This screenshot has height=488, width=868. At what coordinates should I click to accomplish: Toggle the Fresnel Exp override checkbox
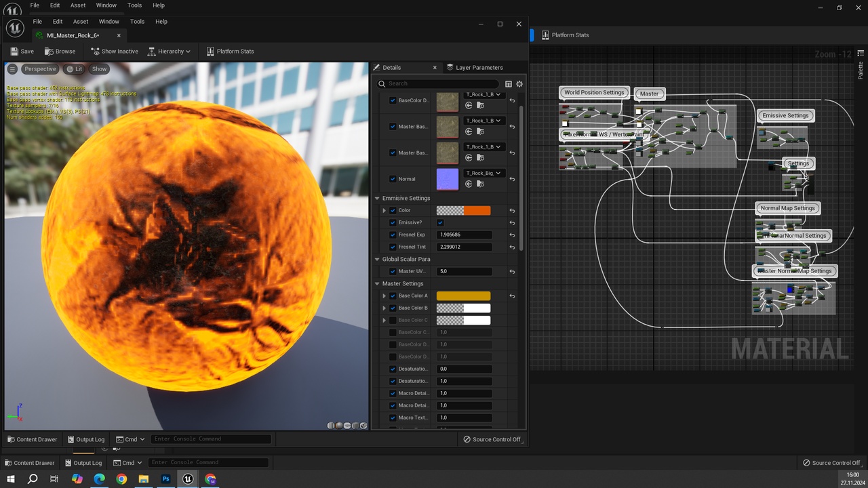click(x=393, y=235)
